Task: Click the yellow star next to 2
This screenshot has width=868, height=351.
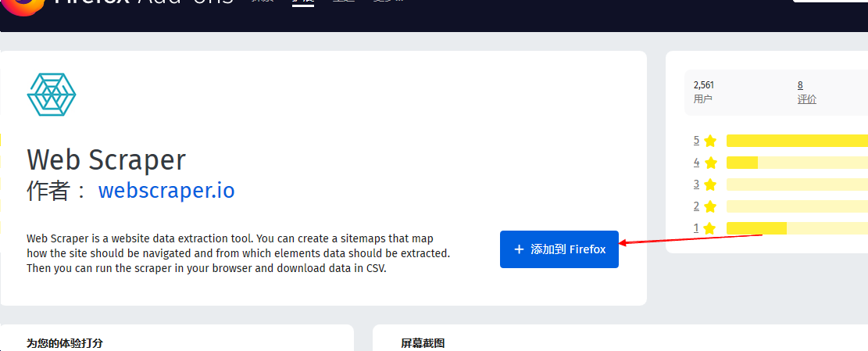Action: [710, 206]
